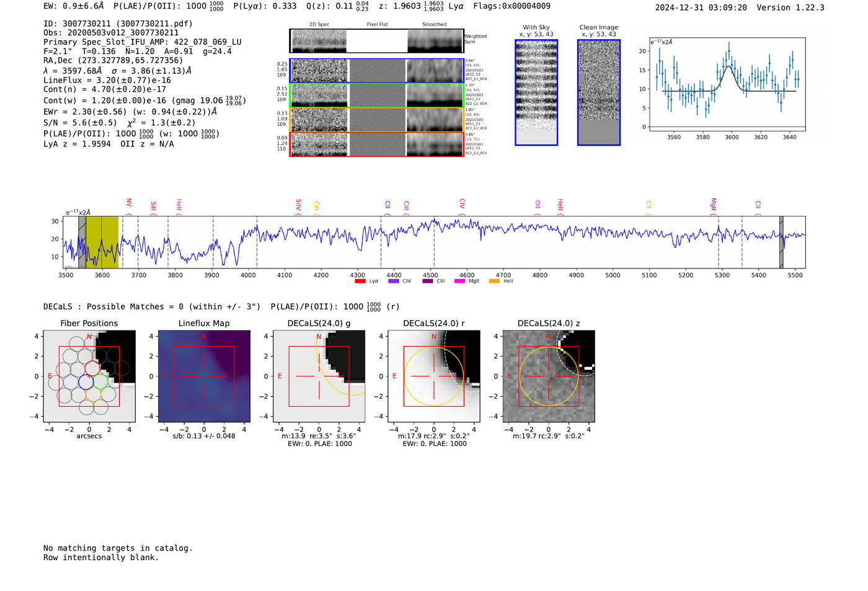The width and height of the screenshot is (868, 591).
Task: Open the Weighted Sum 2D spectrum strip
Action: (376, 41)
